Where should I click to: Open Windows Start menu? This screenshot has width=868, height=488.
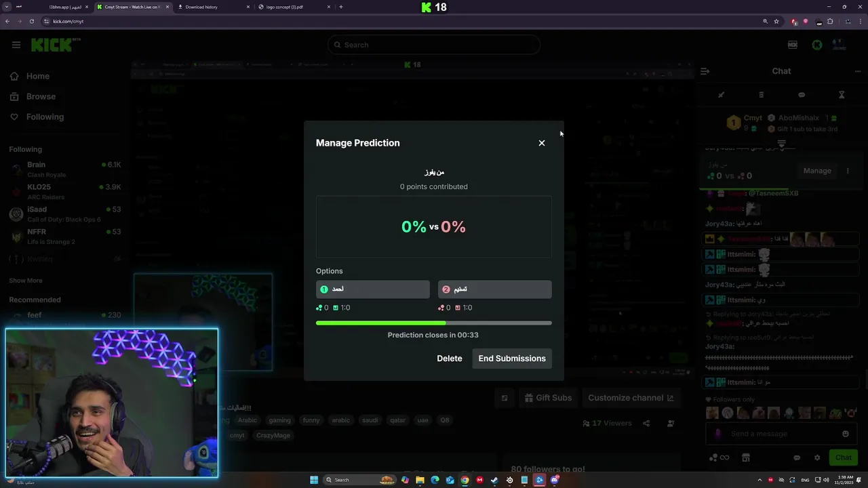(x=314, y=480)
